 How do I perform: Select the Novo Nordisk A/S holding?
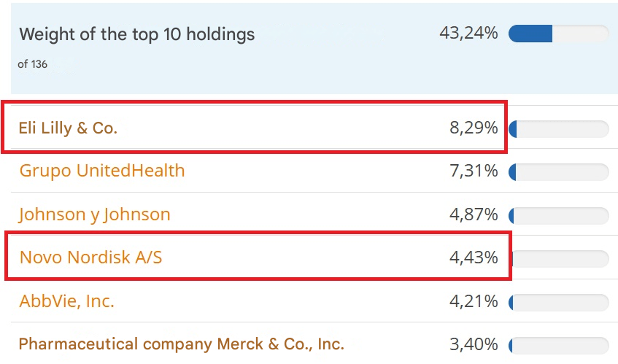[90, 257]
